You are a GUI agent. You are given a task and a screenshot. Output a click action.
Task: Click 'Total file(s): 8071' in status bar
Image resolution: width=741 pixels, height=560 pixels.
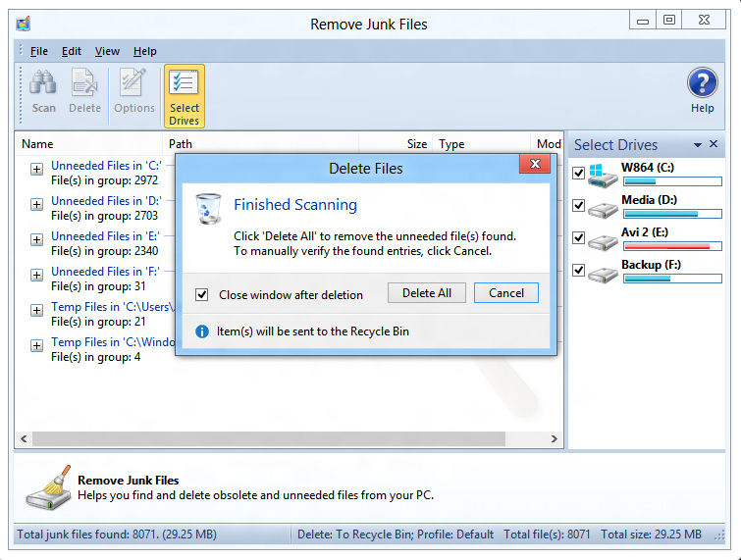547,535
